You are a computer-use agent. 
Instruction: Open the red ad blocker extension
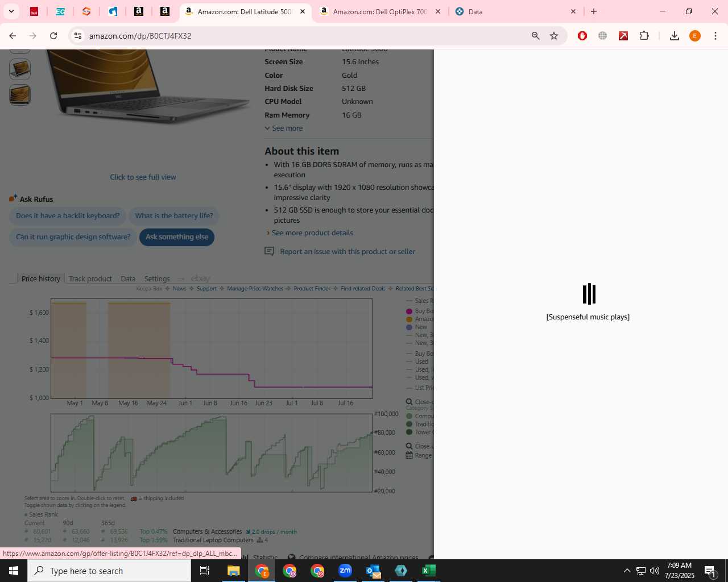(x=582, y=36)
